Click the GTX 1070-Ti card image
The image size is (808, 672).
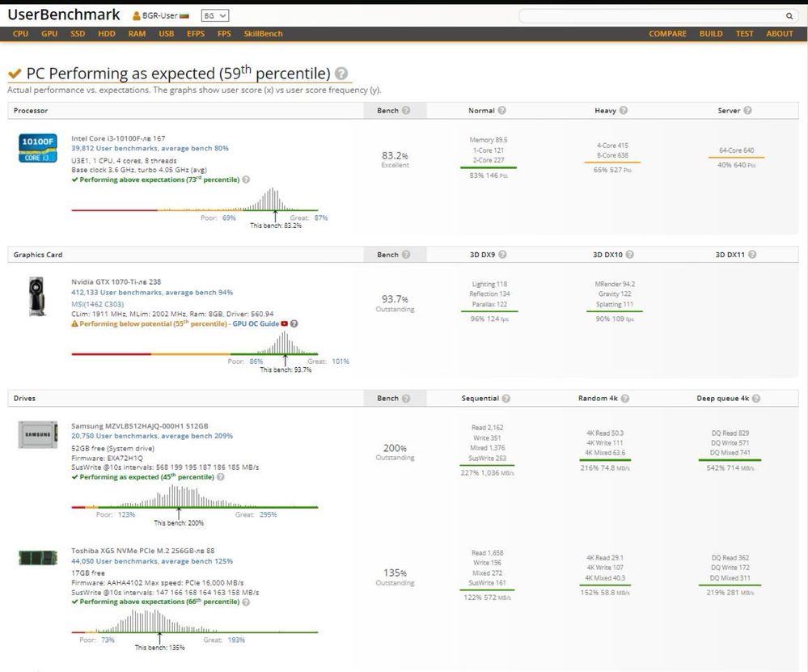[x=36, y=296]
